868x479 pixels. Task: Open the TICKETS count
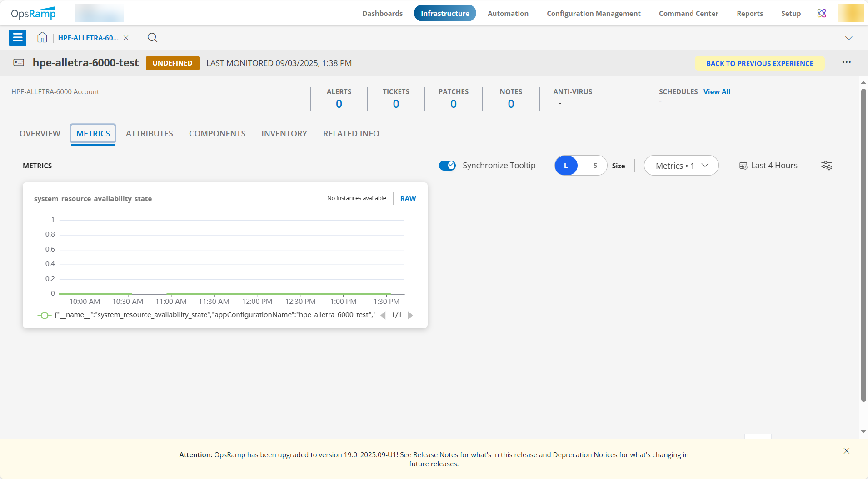(x=396, y=104)
